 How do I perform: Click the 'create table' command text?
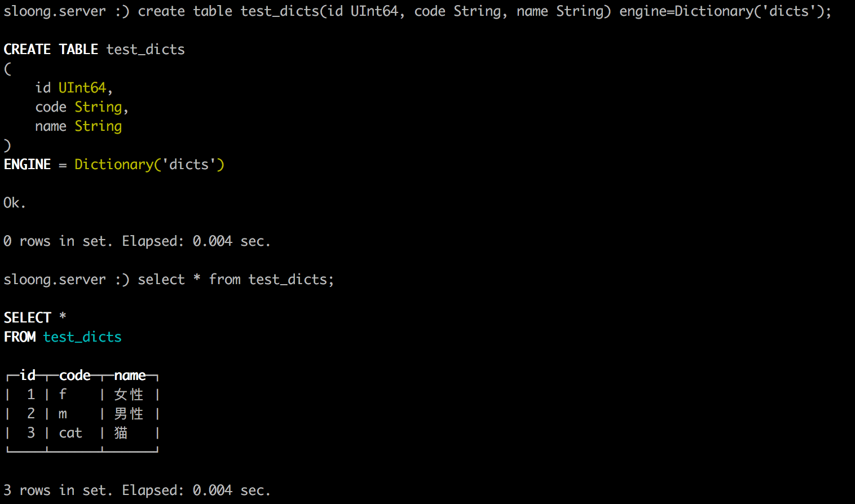(x=184, y=11)
